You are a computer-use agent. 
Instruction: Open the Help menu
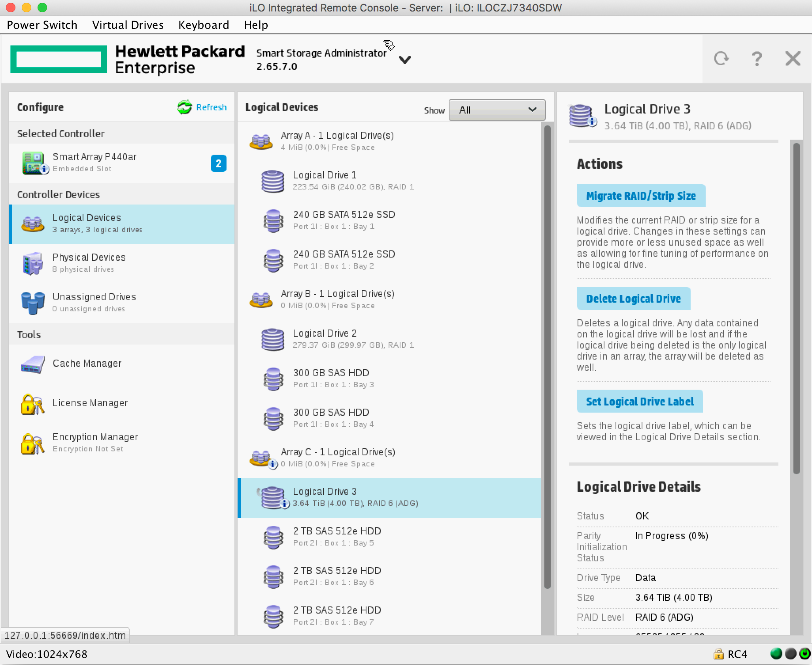tap(256, 25)
